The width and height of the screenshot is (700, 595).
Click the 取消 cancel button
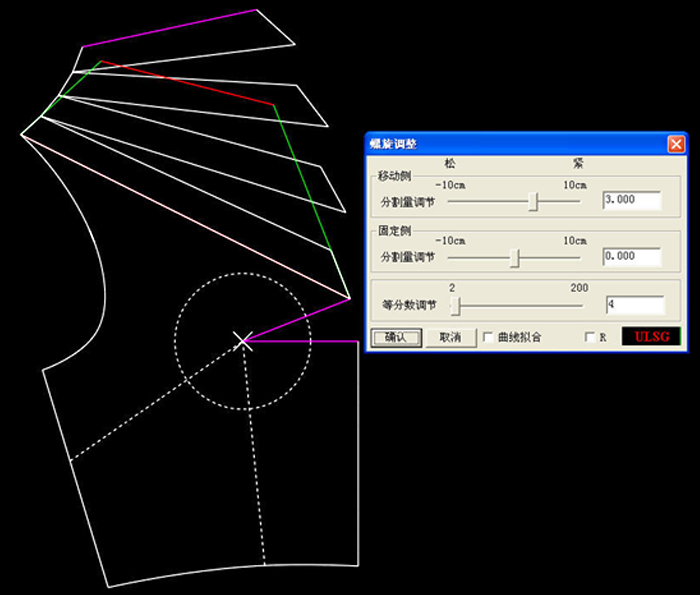click(451, 337)
